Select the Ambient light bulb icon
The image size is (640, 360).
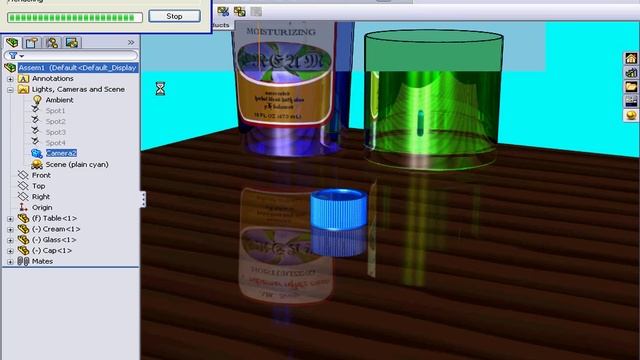[37, 100]
